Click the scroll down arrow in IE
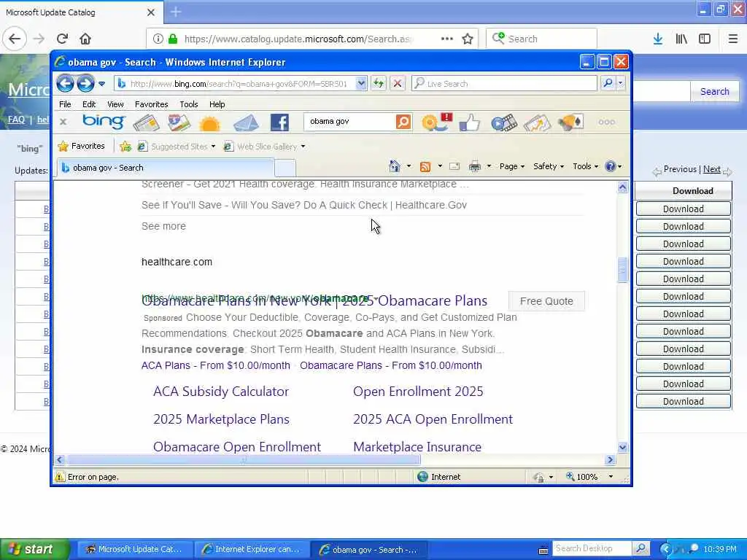This screenshot has height=560, width=747. pos(623,448)
